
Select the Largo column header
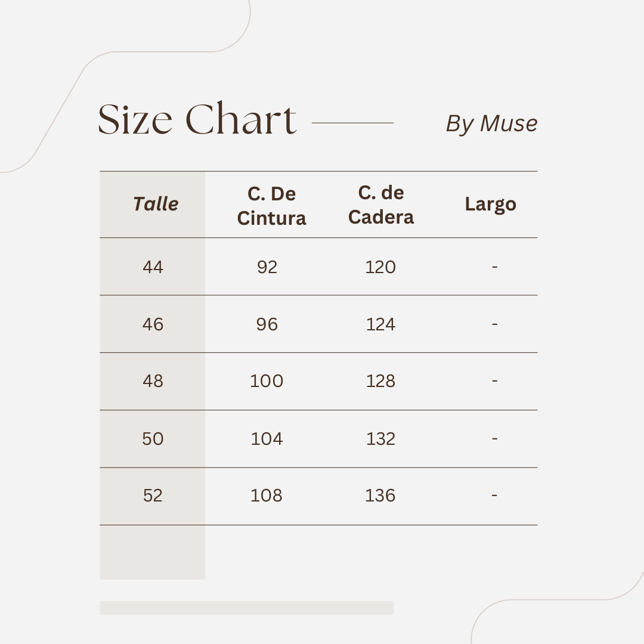[x=490, y=204]
